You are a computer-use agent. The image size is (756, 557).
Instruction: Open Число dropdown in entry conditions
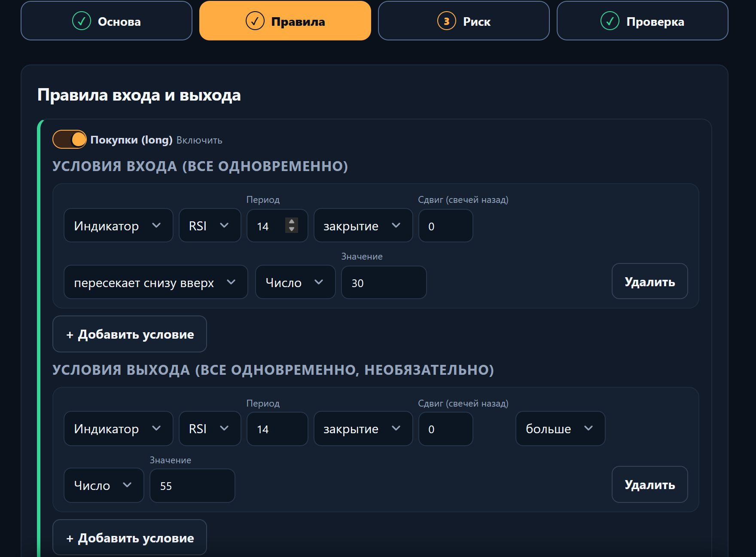point(296,282)
